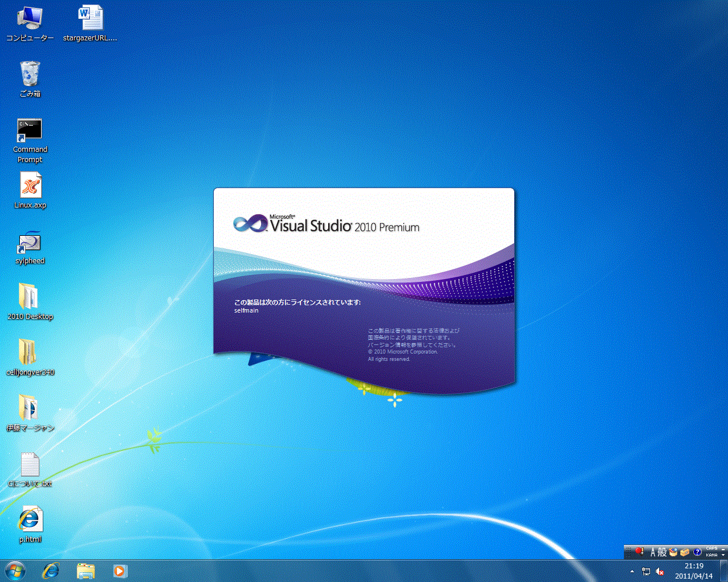Click the Show Desktop button on taskbar
The width and height of the screenshot is (728, 582).
[x=723, y=571]
